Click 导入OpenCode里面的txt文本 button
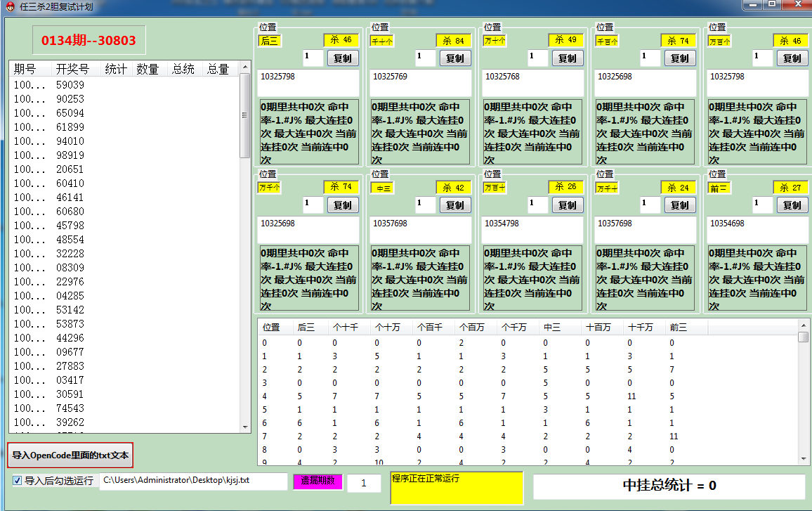 (x=70, y=455)
